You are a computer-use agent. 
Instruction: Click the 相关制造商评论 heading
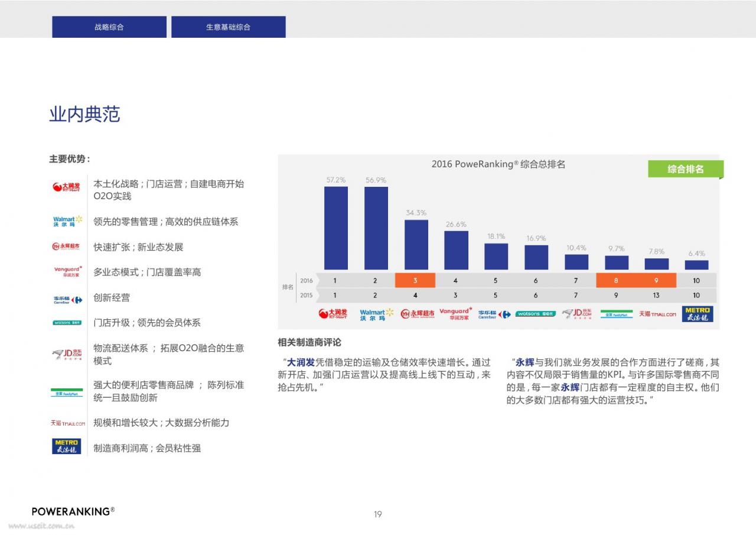point(309,342)
